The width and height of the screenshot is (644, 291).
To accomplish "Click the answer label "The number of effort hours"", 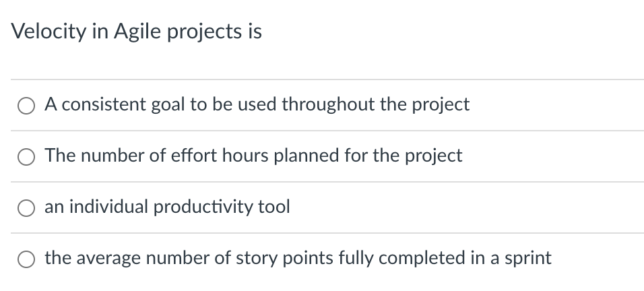I will (253, 156).
